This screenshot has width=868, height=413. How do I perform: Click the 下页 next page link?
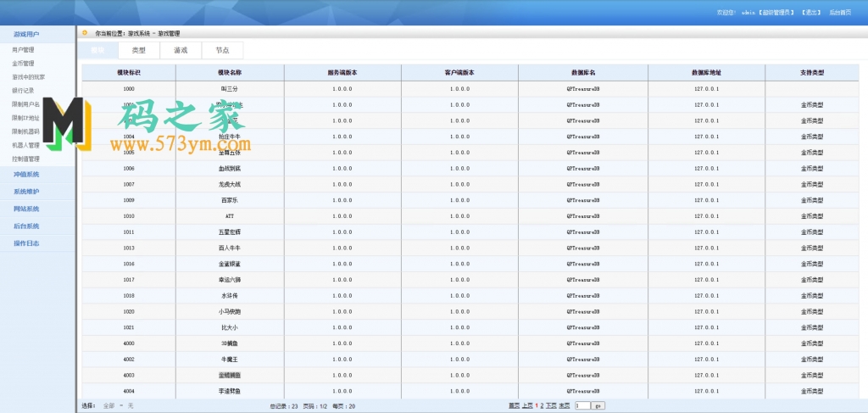(x=551, y=406)
